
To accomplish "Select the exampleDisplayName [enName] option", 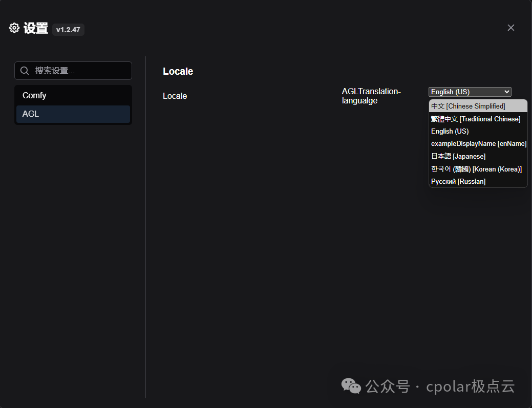I will [x=478, y=143].
